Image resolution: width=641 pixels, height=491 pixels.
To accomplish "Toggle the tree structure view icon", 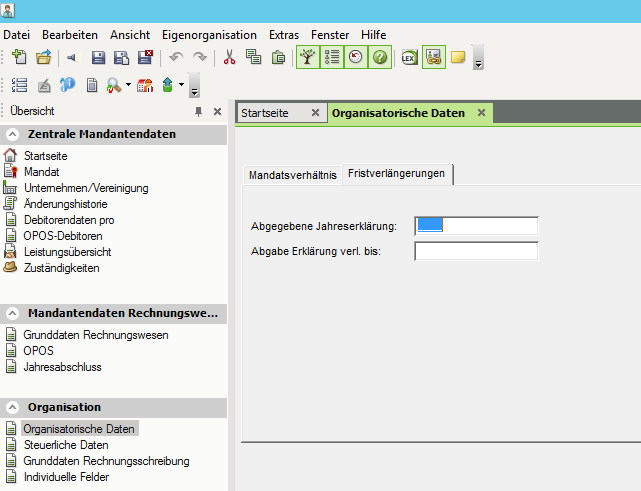I will click(307, 58).
